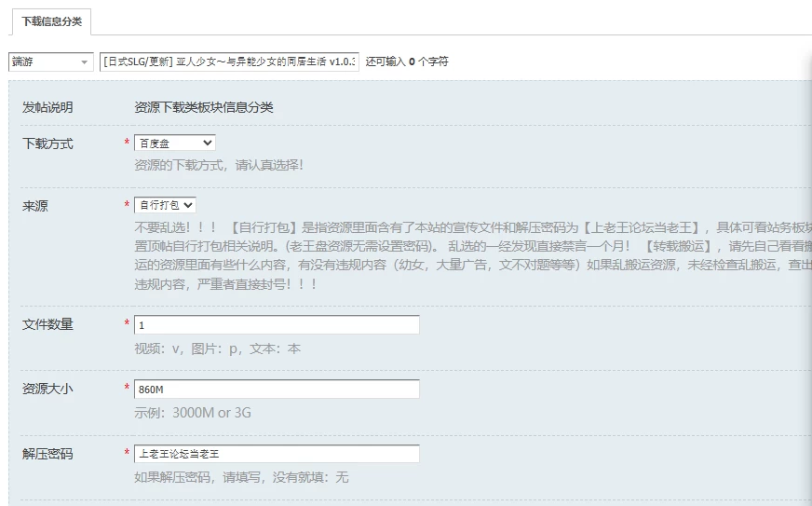The width and height of the screenshot is (812, 506).
Task: Click the 文件数量 input field
Action: (277, 325)
